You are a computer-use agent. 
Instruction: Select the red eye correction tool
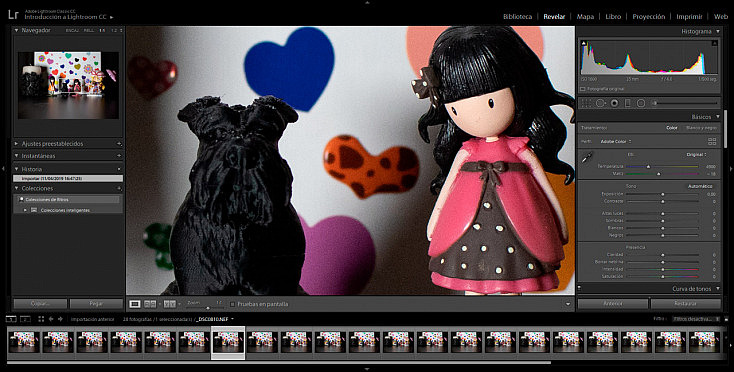click(x=615, y=103)
